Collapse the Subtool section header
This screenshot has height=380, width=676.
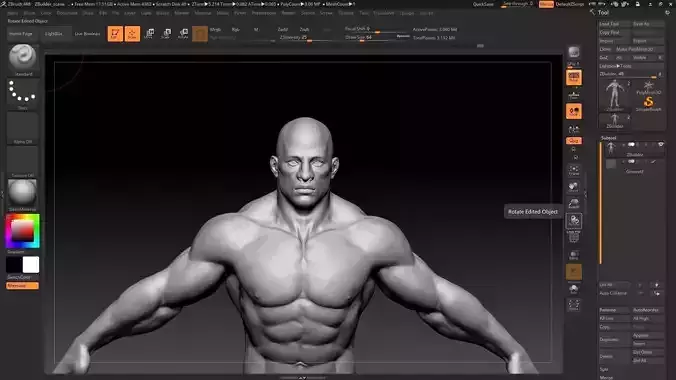point(608,138)
